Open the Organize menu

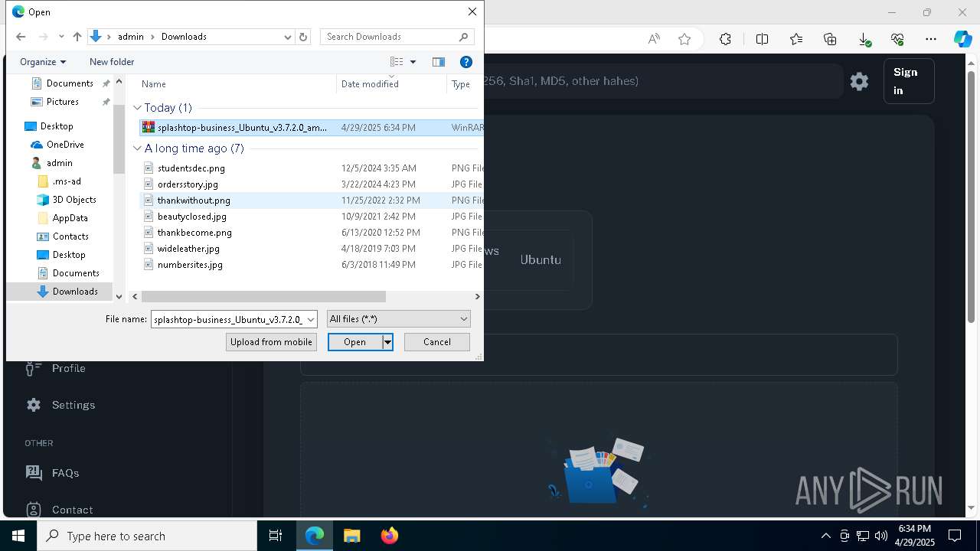(x=43, y=62)
